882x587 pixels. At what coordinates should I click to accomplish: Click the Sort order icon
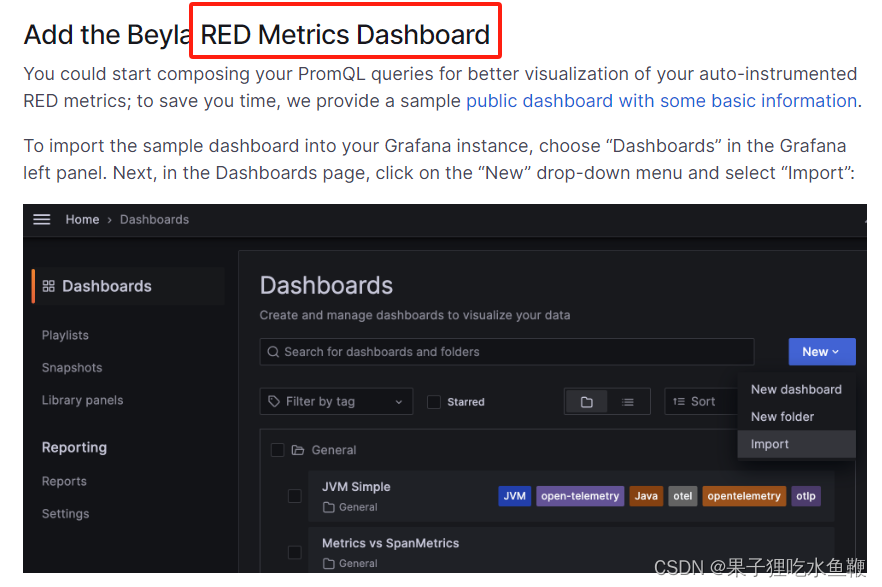[x=679, y=401]
